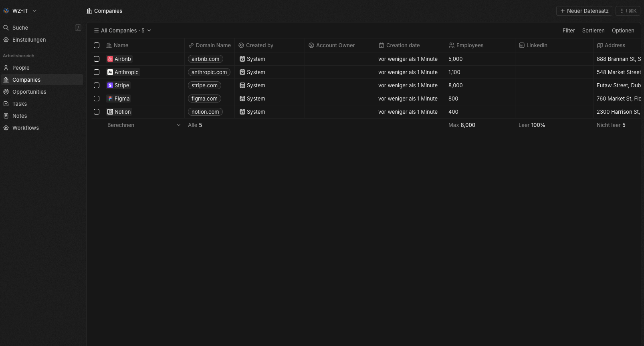Image resolution: width=644 pixels, height=346 pixels.
Task: Click the empty Account Owner cell for Airbnb
Action: (x=340, y=59)
